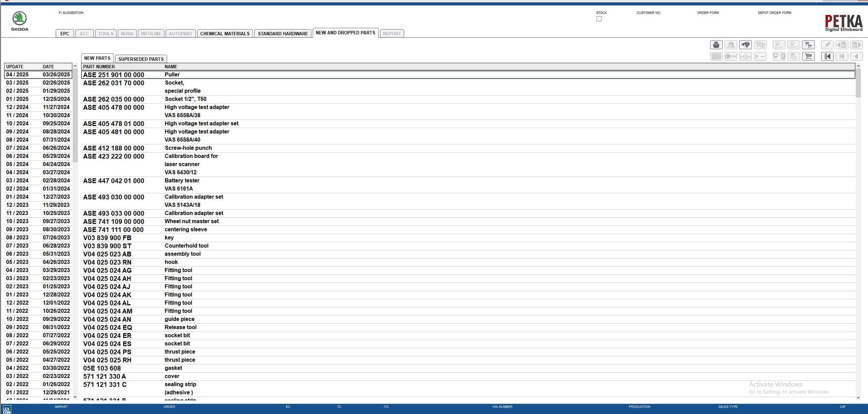Screen dimensions: 868x414
Task: Open the shopping cart order icon
Action: point(809,56)
